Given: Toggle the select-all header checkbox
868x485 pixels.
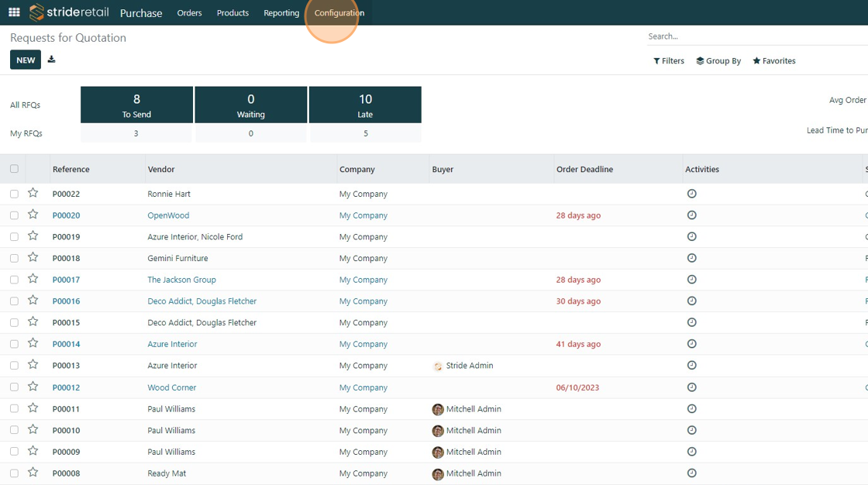Looking at the screenshot, I should 15,169.
